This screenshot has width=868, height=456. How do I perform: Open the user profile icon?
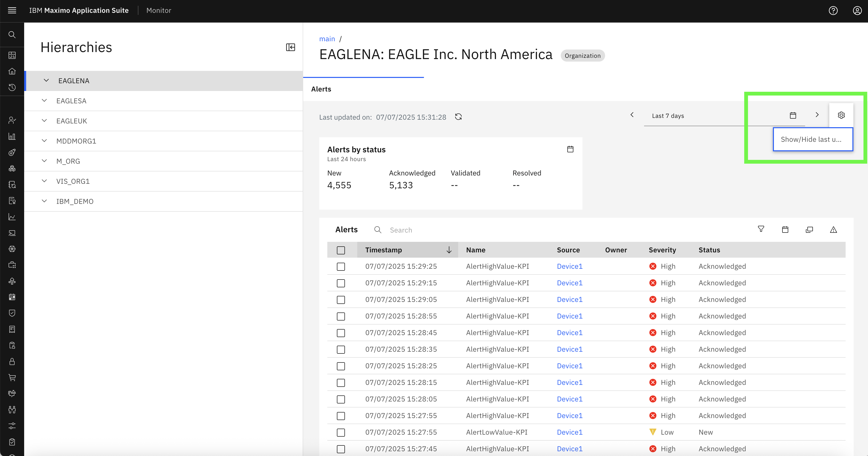point(857,11)
